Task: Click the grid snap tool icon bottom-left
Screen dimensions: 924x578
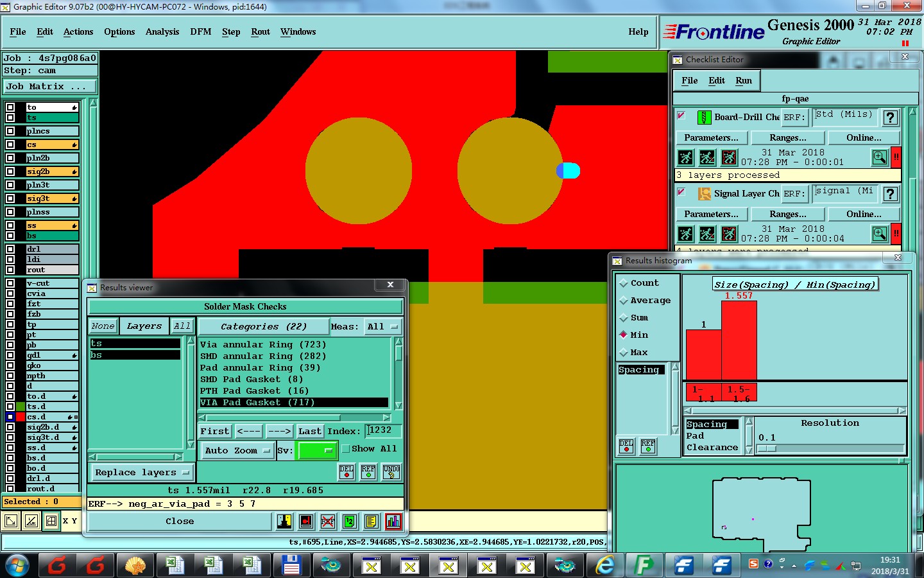Action: tap(51, 521)
